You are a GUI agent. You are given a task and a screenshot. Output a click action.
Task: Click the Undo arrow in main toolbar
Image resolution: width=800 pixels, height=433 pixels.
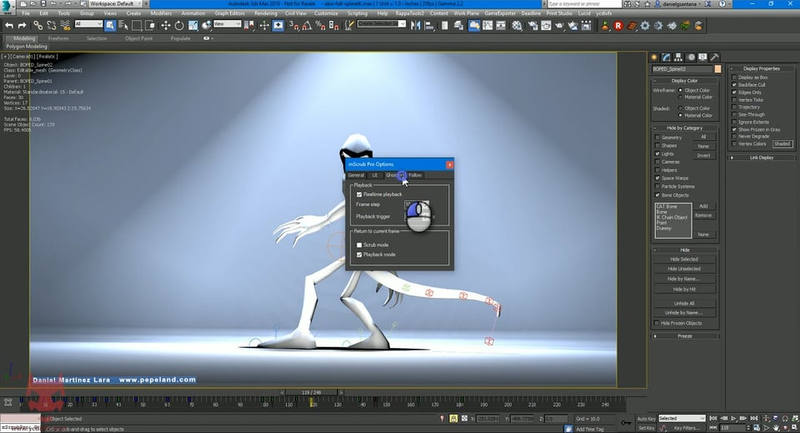pyautogui.click(x=7, y=24)
